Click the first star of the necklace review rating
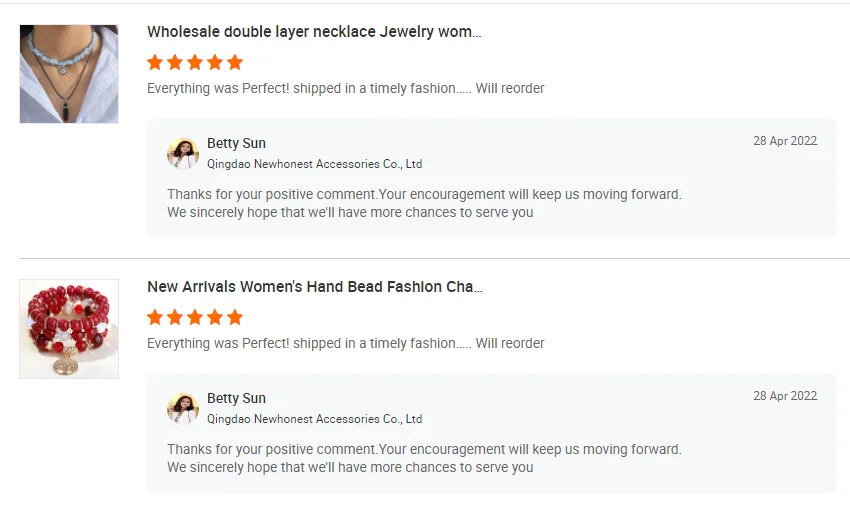The image size is (850, 508). (155, 62)
